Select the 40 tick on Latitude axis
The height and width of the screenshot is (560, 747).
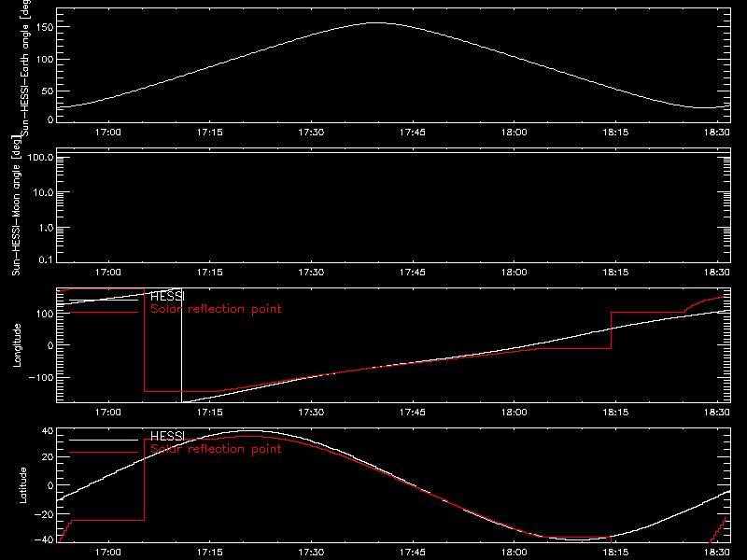[x=48, y=431]
